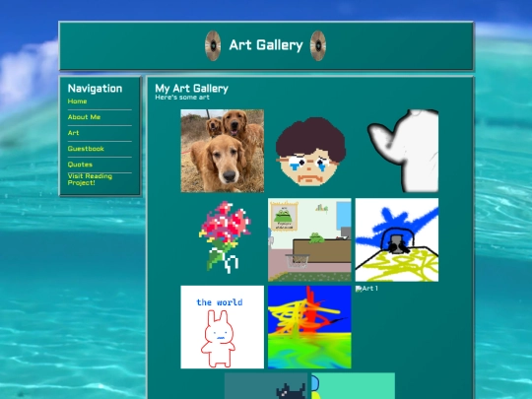Open the Quotes link

pyautogui.click(x=80, y=165)
